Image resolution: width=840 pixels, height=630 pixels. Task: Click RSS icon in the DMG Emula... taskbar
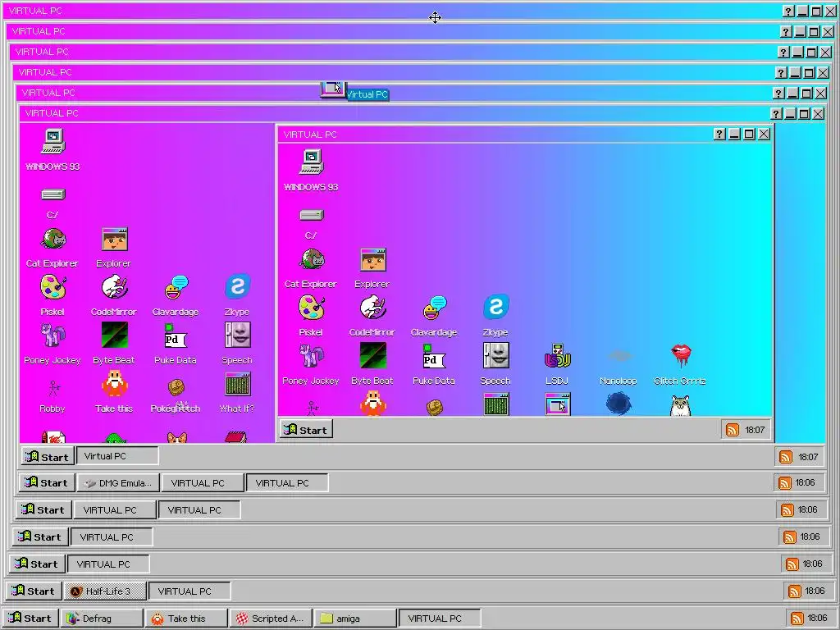pyautogui.click(x=785, y=482)
